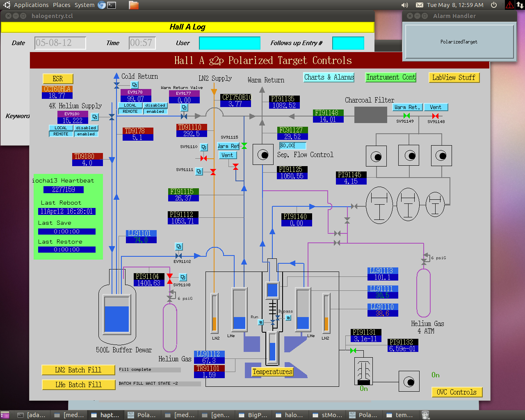
Task: Open popup icon above EV9178
Action: 135,85
